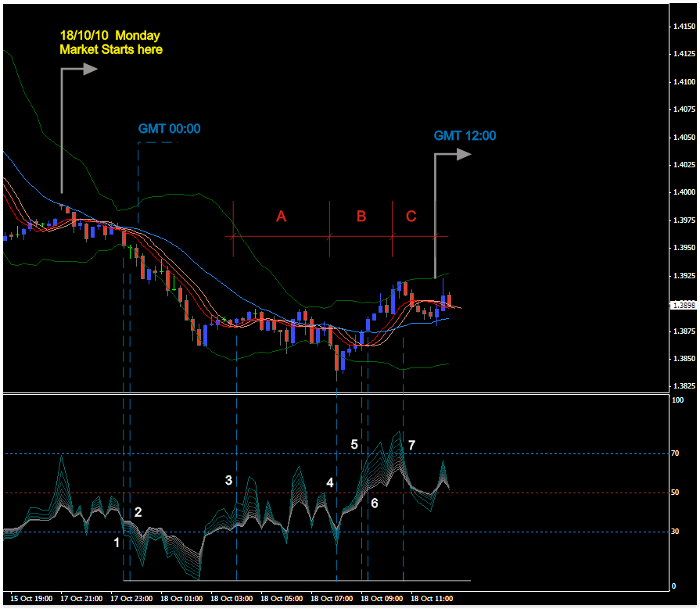This screenshot has height=609, width=700.
Task: Click the red section label 'A'
Action: 281,217
